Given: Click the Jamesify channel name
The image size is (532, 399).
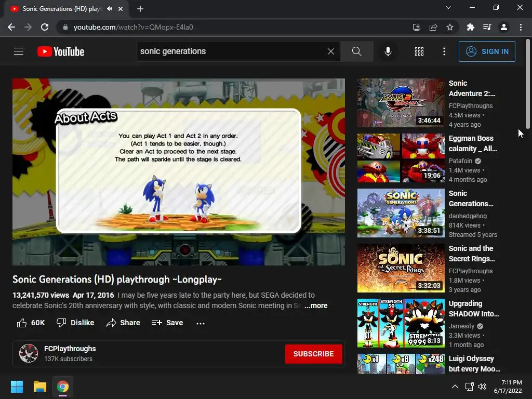Looking at the screenshot, I should coord(461,326).
